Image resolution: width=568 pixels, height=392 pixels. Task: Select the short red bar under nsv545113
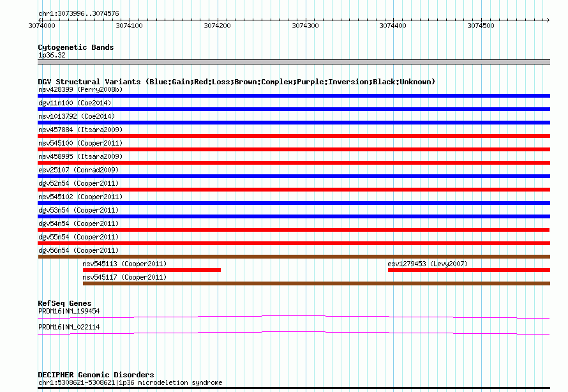(152, 270)
